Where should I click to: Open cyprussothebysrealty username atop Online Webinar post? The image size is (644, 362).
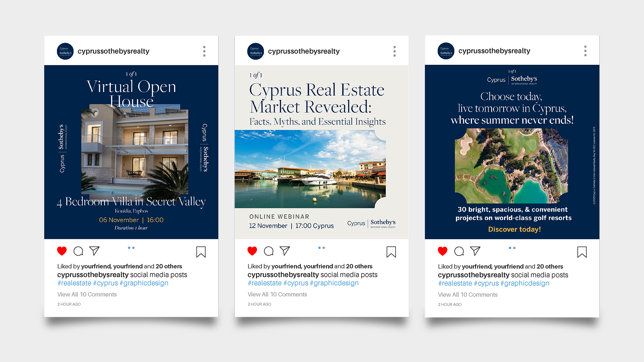coord(304,51)
